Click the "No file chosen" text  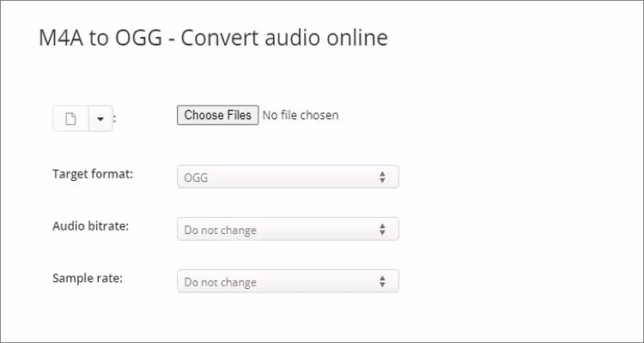[x=300, y=115]
